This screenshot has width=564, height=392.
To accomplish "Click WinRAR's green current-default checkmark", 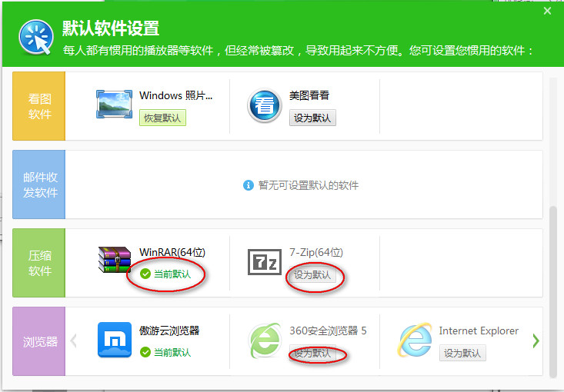I will click(x=145, y=274).
